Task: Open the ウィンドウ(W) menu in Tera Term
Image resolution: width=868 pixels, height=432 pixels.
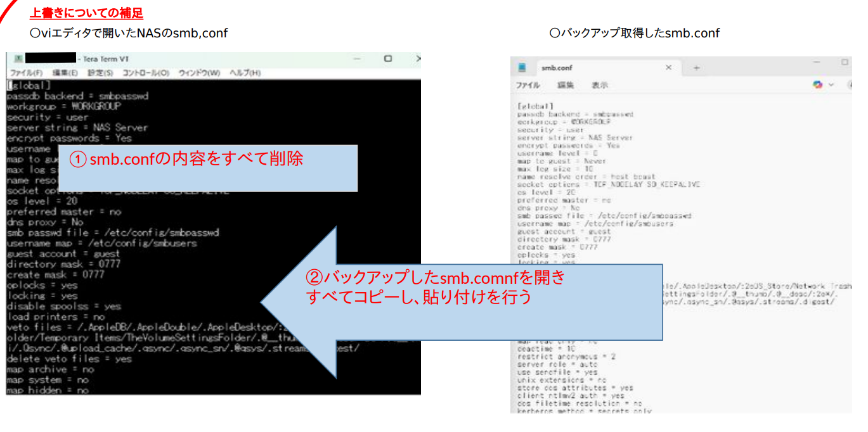Action: click(199, 73)
